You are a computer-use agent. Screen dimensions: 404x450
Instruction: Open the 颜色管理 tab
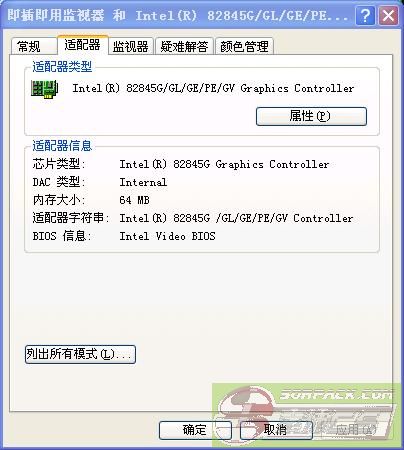[x=244, y=46]
